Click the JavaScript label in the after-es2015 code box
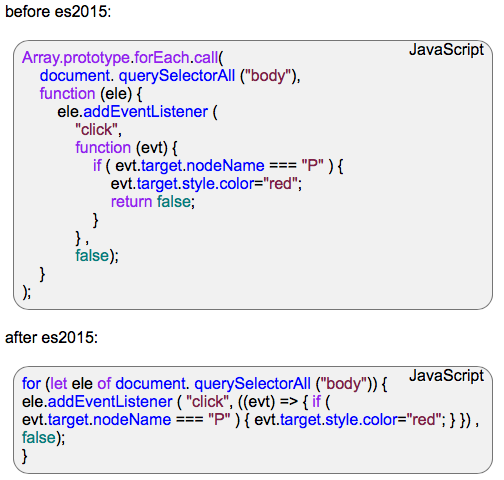This screenshot has height=480, width=504. coord(446,376)
